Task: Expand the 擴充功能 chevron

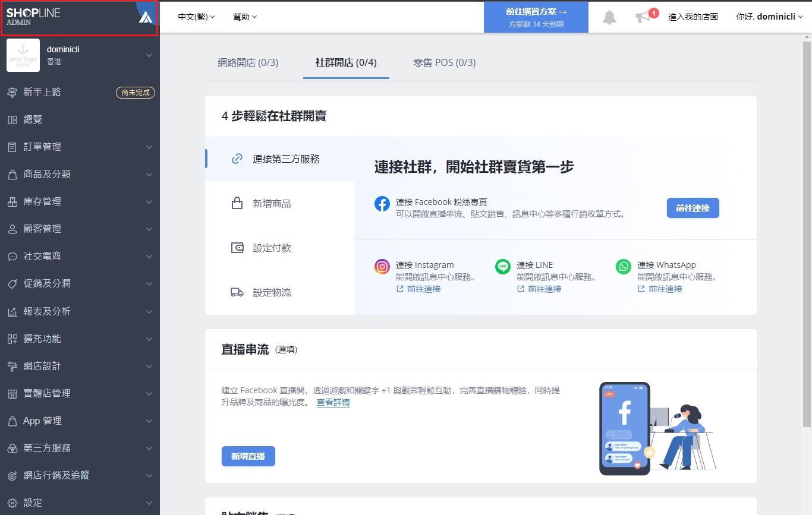Action: pyautogui.click(x=149, y=339)
